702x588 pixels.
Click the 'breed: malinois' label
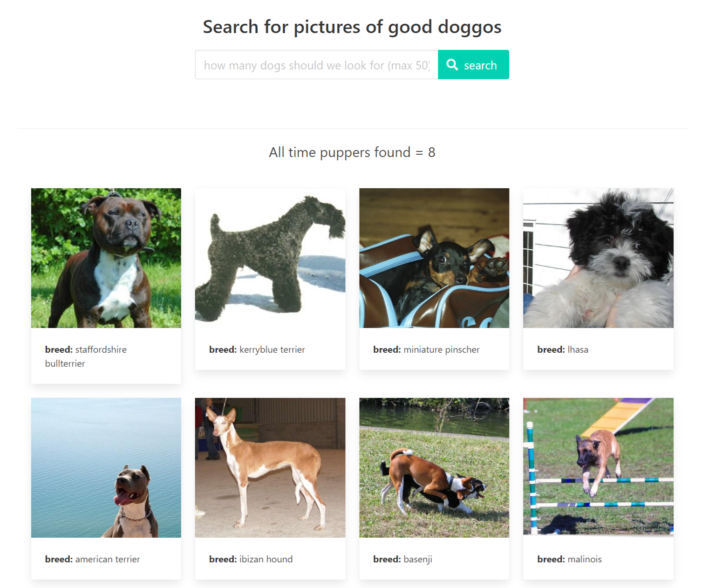570,559
